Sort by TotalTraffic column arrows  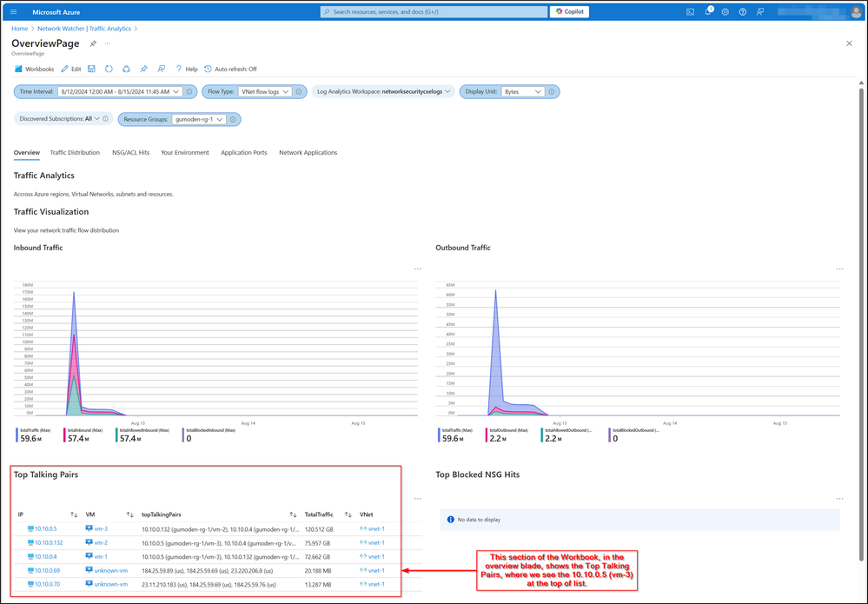(x=348, y=514)
